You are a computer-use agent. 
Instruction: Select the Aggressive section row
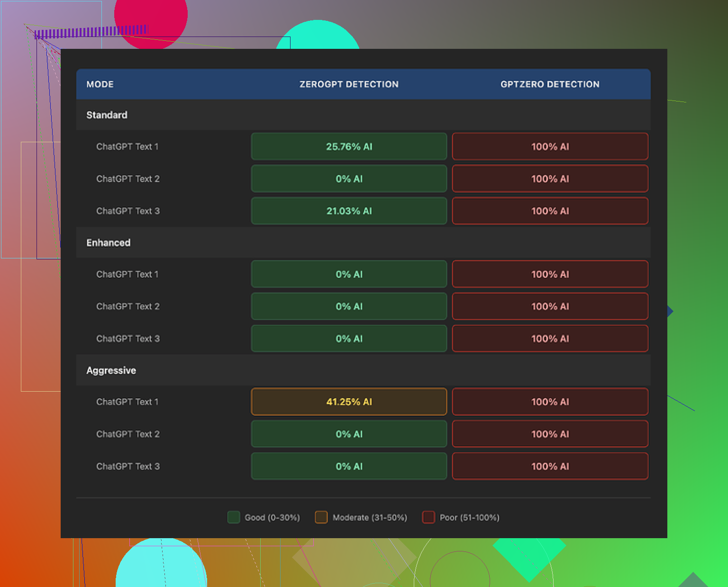pyautogui.click(x=111, y=370)
